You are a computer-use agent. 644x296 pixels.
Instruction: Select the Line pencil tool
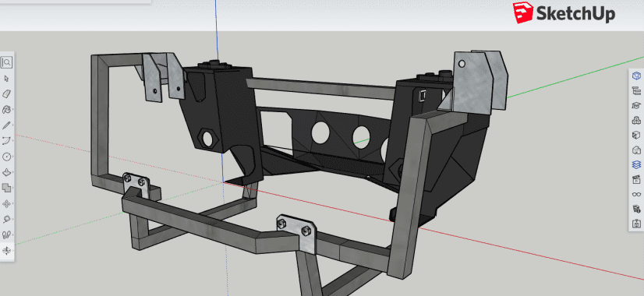pyautogui.click(x=7, y=125)
